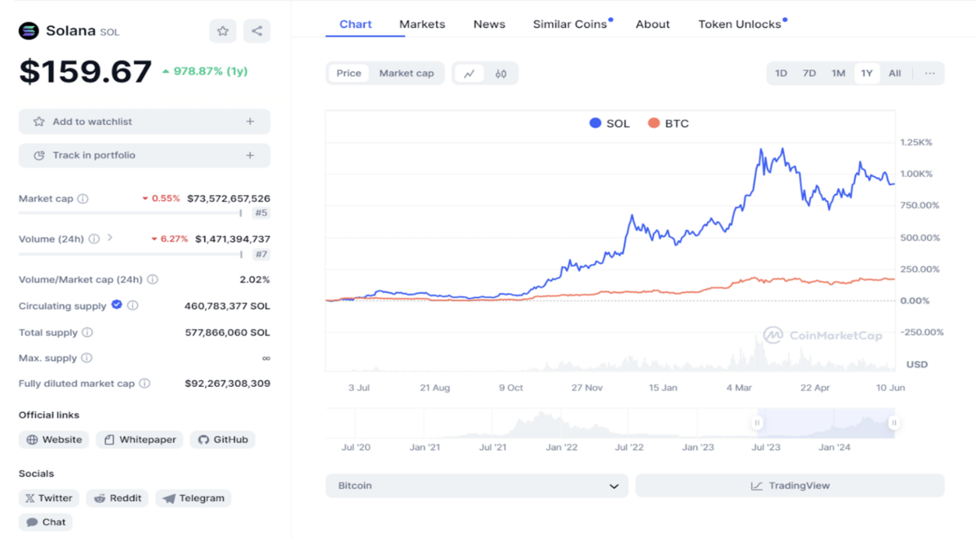Open the Token Unlocks tab

[x=740, y=24]
